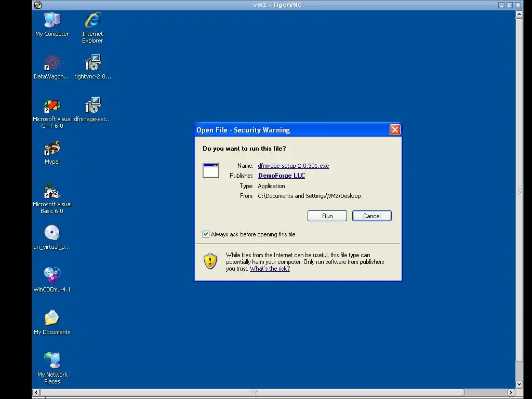The height and width of the screenshot is (399, 532).
Task: Click the file path C:\Documents and Settings\VM2\Desktop
Action: pyautogui.click(x=309, y=196)
